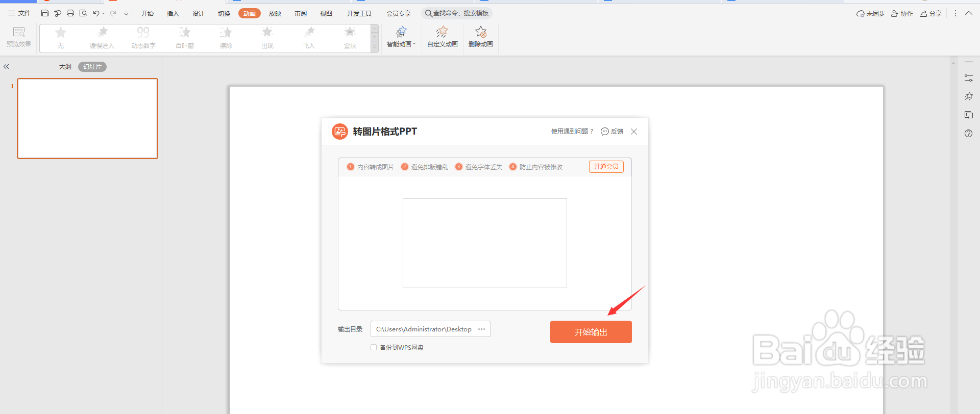This screenshot has height=414, width=980.
Task: Select the 擦除 animation effect
Action: point(226,38)
